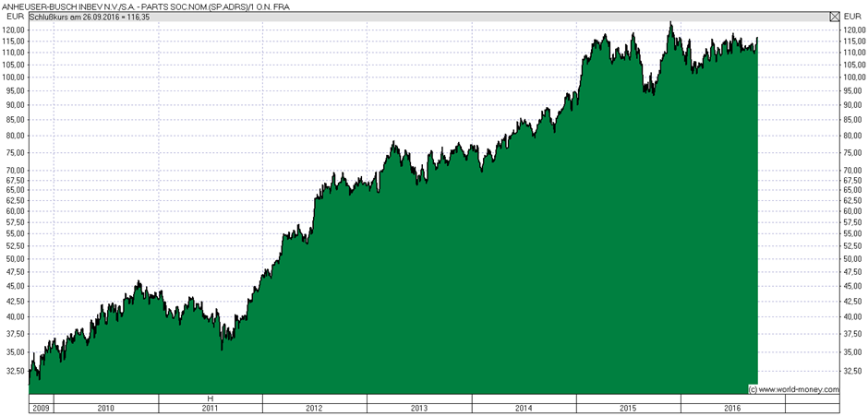Screen dimensions: 868x416
Task: Close the chart via the crossed-box icon
Action: [834, 17]
